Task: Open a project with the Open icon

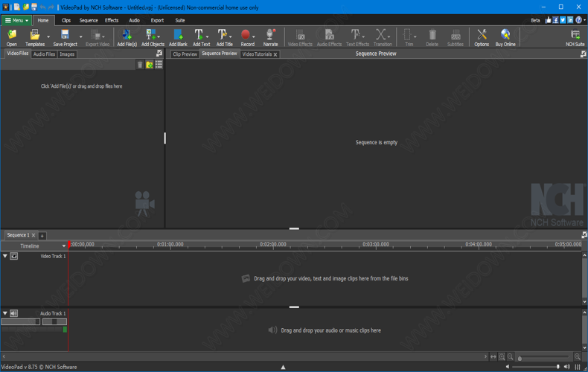Action: [x=12, y=37]
